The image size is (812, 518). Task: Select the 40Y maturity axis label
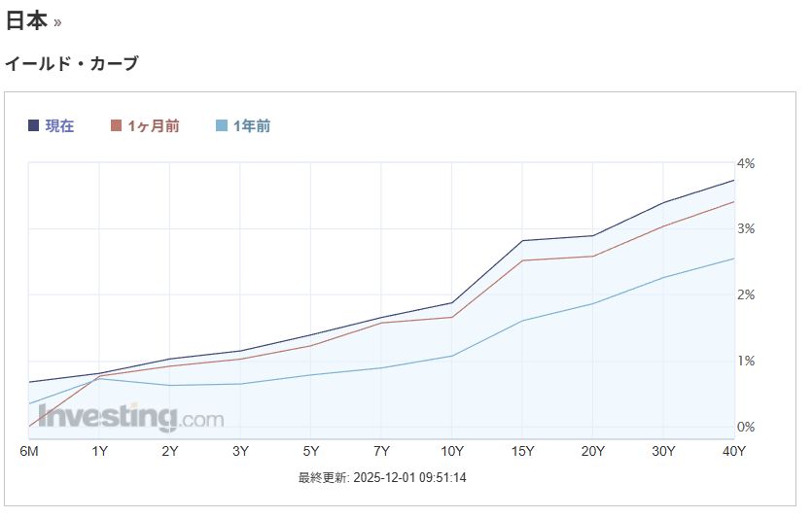734,451
